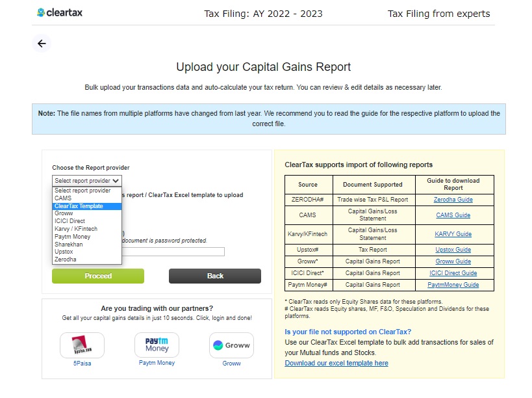Select the Paytm Money# source cell
Image resolution: width=532 pixels, height=398 pixels.
tap(309, 285)
